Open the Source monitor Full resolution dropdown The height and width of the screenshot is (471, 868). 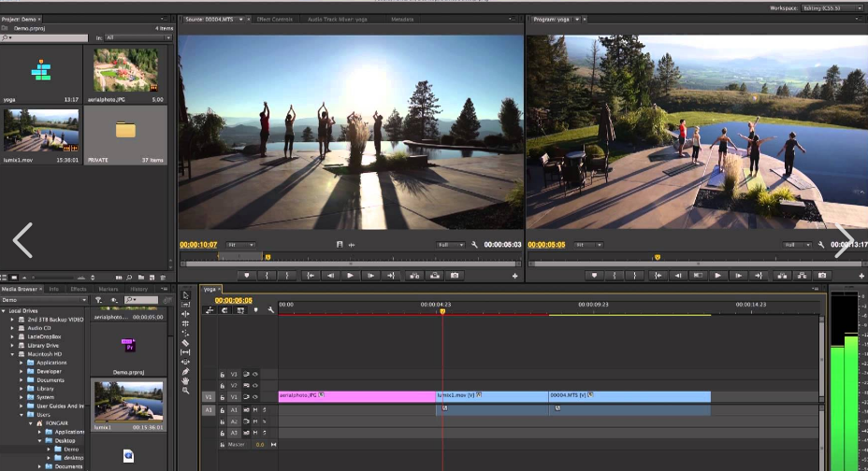(x=451, y=245)
